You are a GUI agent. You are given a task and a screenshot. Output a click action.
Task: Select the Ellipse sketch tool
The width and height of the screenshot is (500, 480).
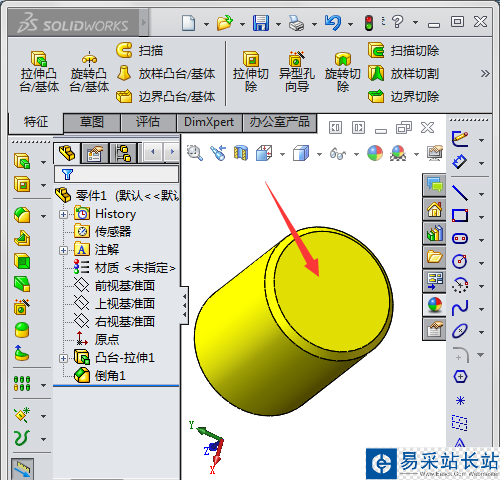click(460, 331)
